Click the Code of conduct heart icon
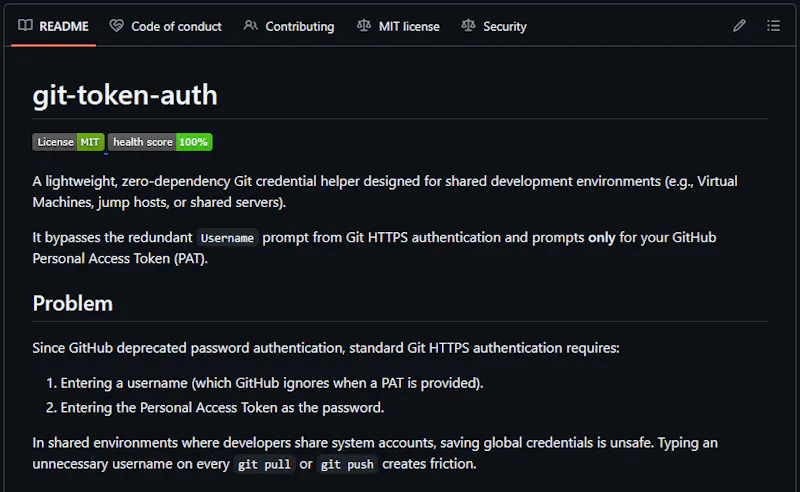 click(x=116, y=25)
